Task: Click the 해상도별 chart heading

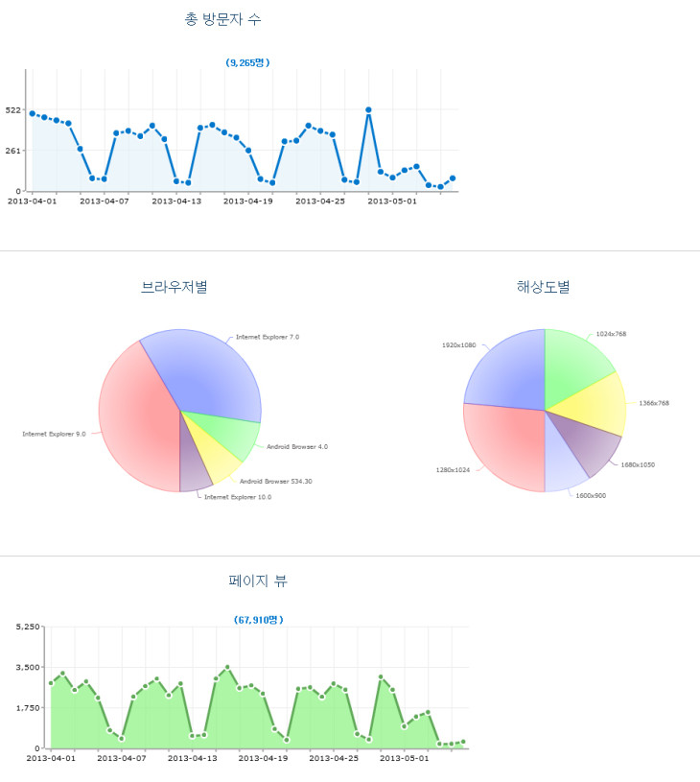Action: pyautogui.click(x=543, y=286)
